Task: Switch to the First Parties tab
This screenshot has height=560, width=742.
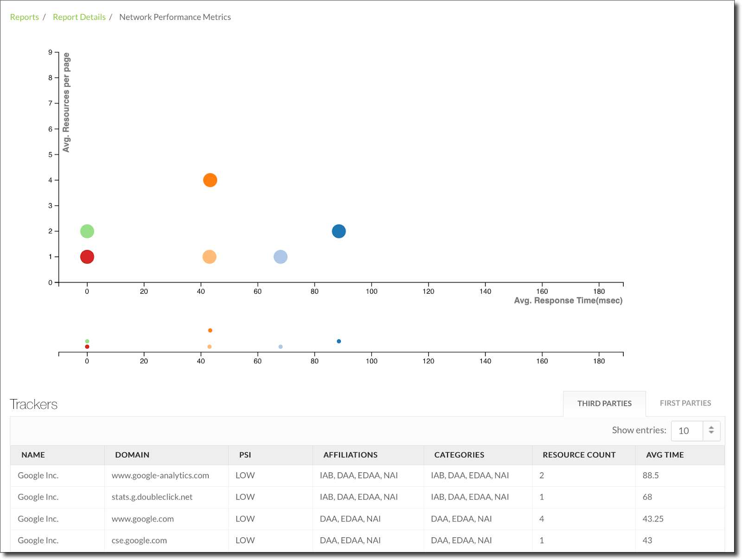Action: (685, 403)
